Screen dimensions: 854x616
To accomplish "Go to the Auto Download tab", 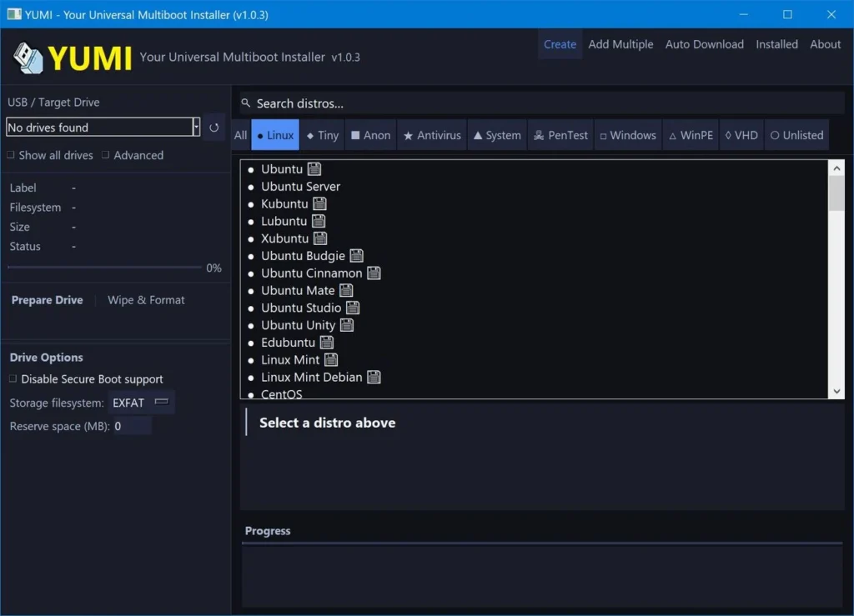I will 704,44.
